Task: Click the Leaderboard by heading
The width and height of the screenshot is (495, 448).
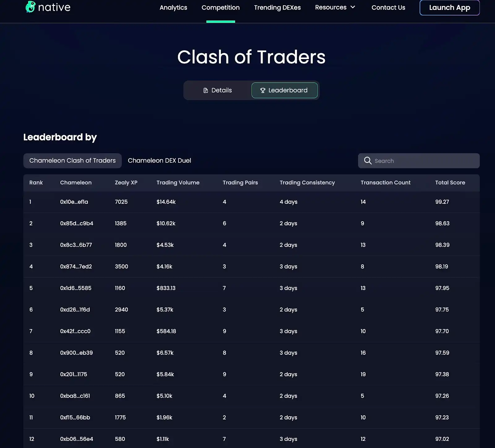Action: click(60, 137)
